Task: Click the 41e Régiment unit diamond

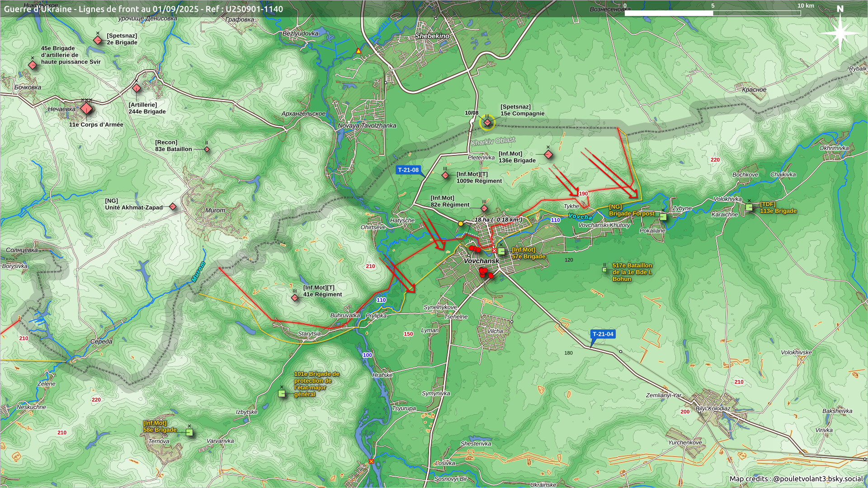Action: 295,298
